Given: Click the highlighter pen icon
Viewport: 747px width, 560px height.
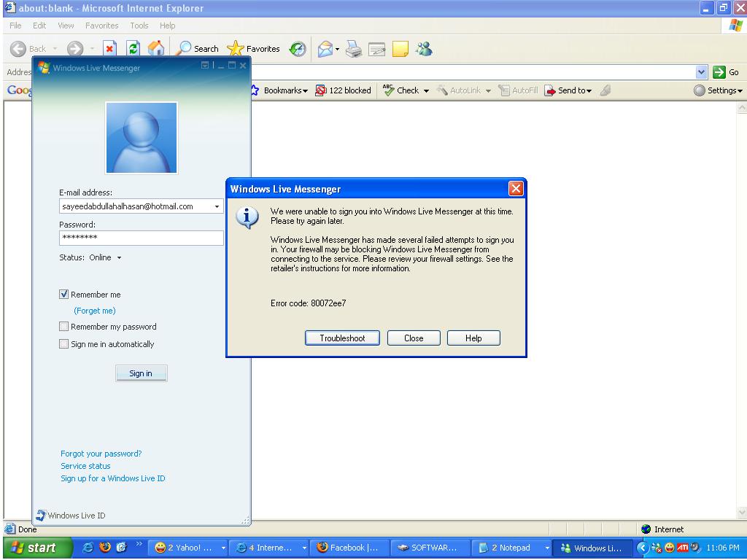Looking at the screenshot, I should (605, 90).
